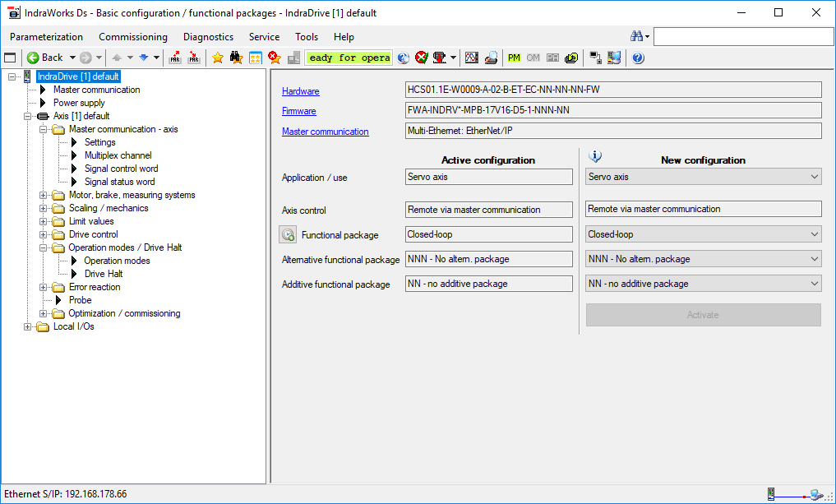The width and height of the screenshot is (836, 504).
Task: Click the clock icon beside Functional package
Action: [288, 234]
